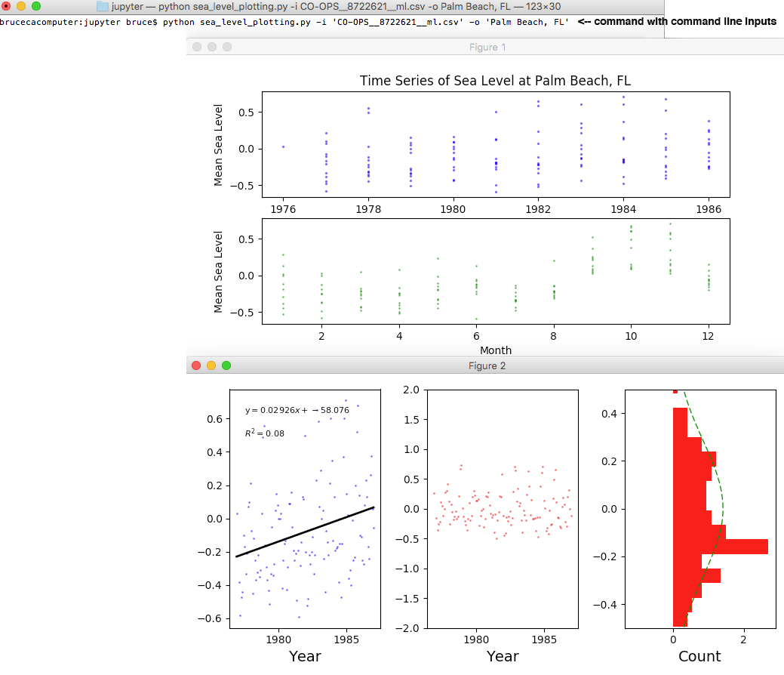Minimize the terminal window with yellow button
Viewport: 784px width, 675px height.
[x=21, y=6]
